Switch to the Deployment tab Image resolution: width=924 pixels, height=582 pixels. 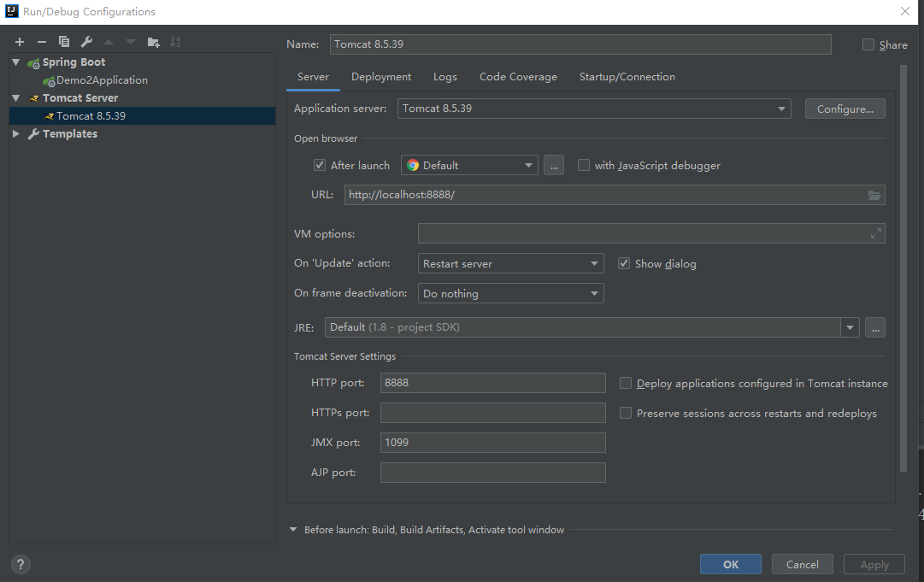(x=381, y=77)
